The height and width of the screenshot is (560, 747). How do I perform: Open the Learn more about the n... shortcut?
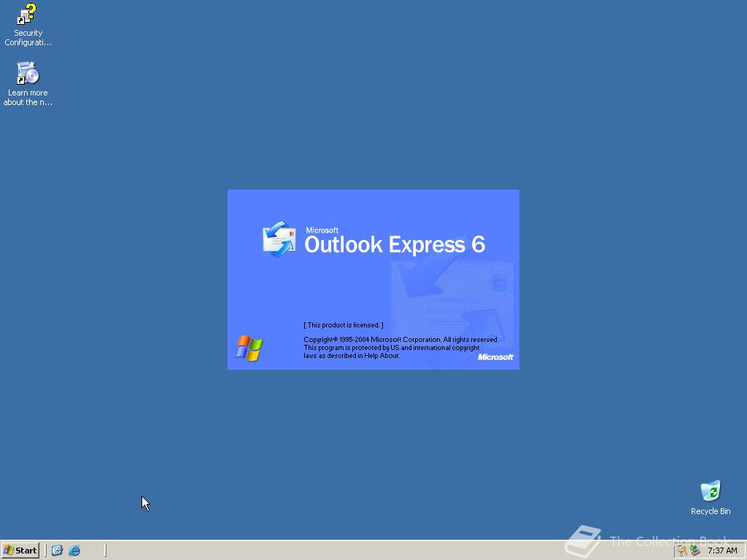coord(28,84)
